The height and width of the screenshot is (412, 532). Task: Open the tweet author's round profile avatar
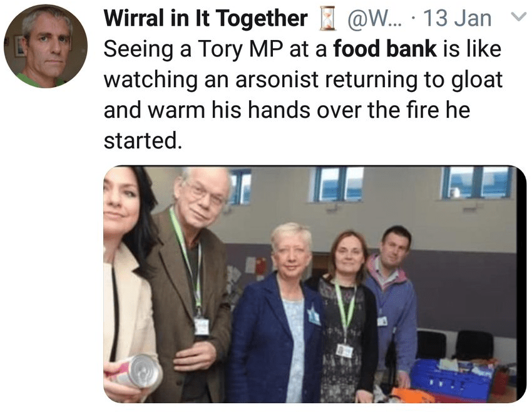46,46
